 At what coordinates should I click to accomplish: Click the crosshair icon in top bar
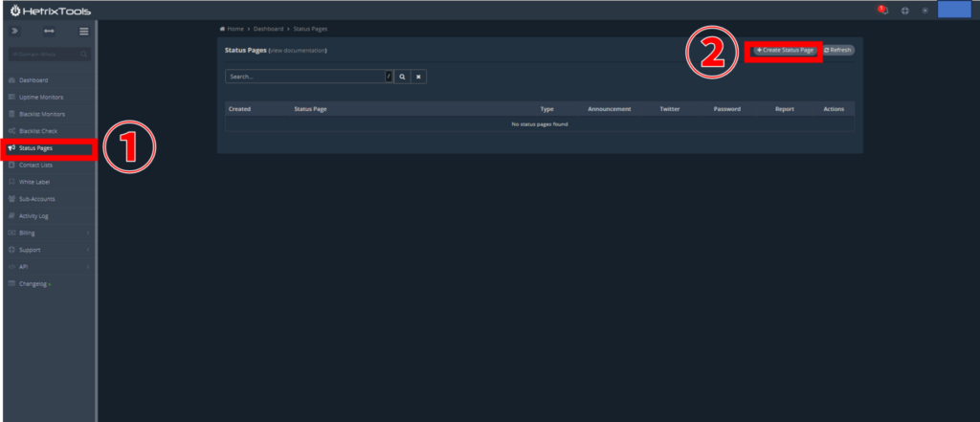coord(905,10)
